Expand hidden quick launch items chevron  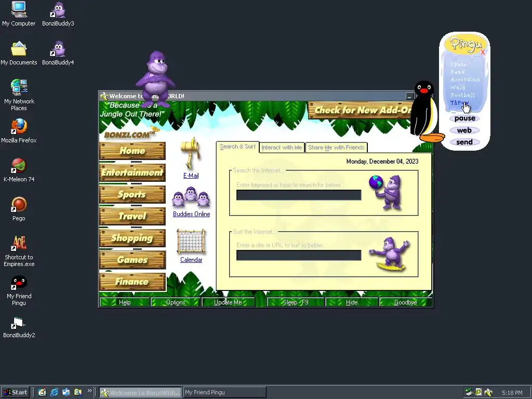coord(89,391)
